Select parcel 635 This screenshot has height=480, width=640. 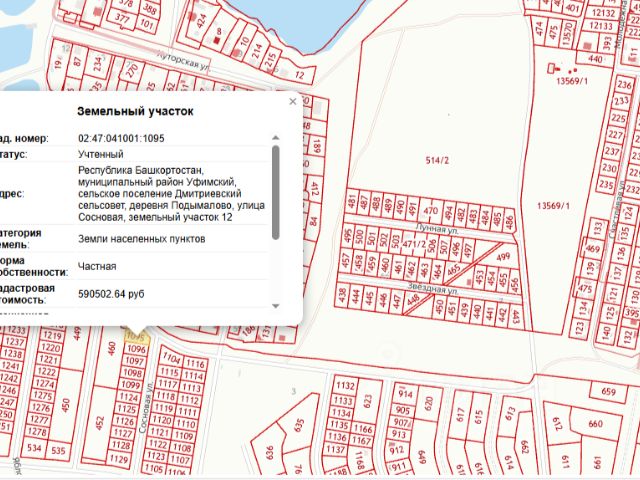[300, 427]
